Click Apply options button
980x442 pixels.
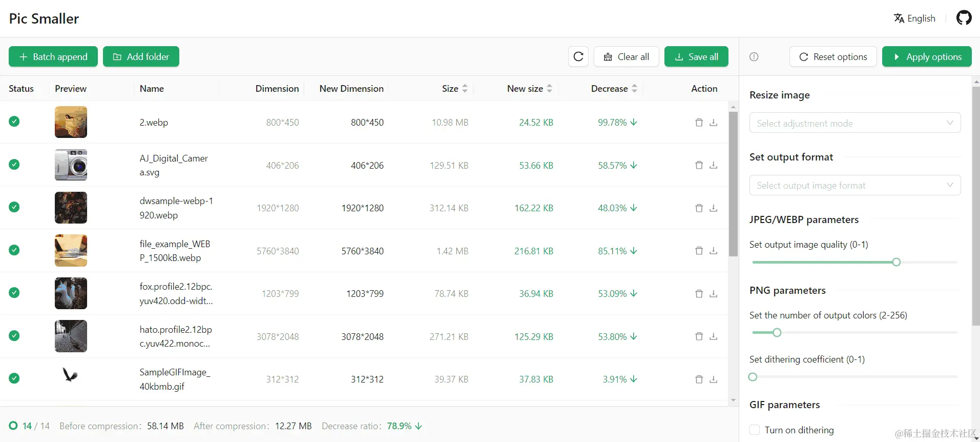(927, 56)
